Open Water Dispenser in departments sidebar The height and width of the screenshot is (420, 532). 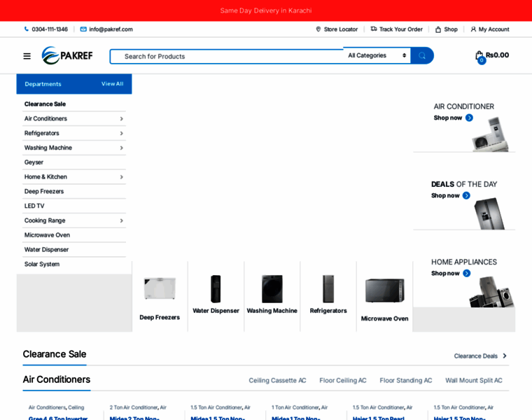coord(46,250)
